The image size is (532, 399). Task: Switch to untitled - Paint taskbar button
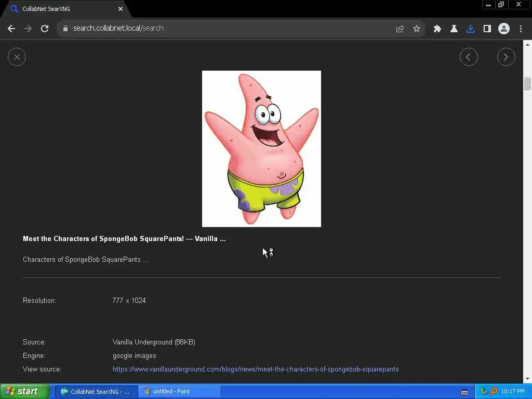(x=180, y=392)
